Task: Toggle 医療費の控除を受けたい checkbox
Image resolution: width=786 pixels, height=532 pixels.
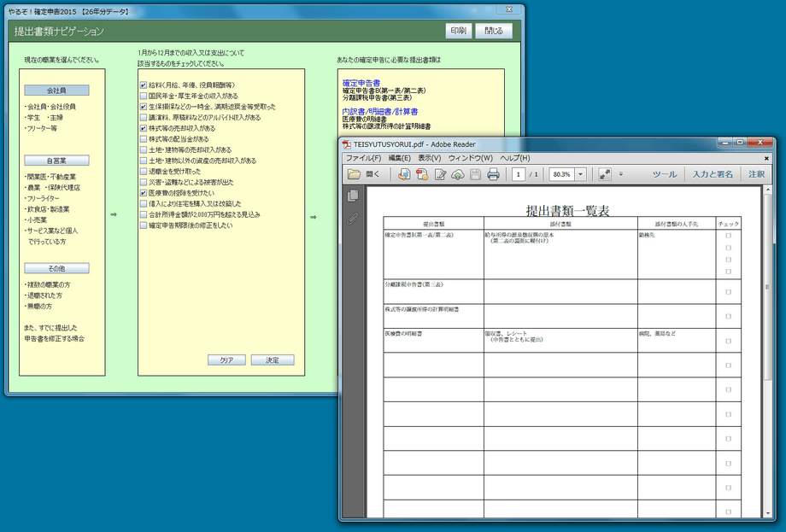Action: point(144,193)
